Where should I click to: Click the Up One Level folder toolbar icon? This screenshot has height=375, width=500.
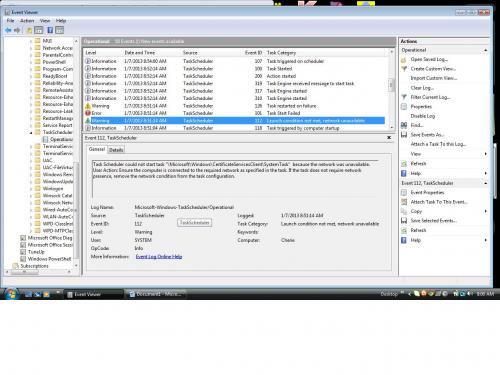coord(30,30)
